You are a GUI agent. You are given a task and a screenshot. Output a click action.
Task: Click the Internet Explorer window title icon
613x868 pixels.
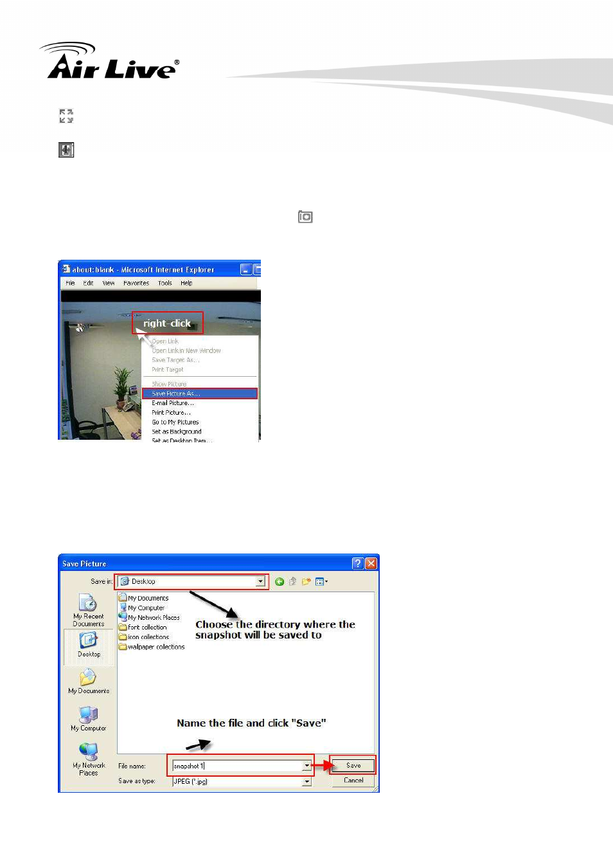66,269
